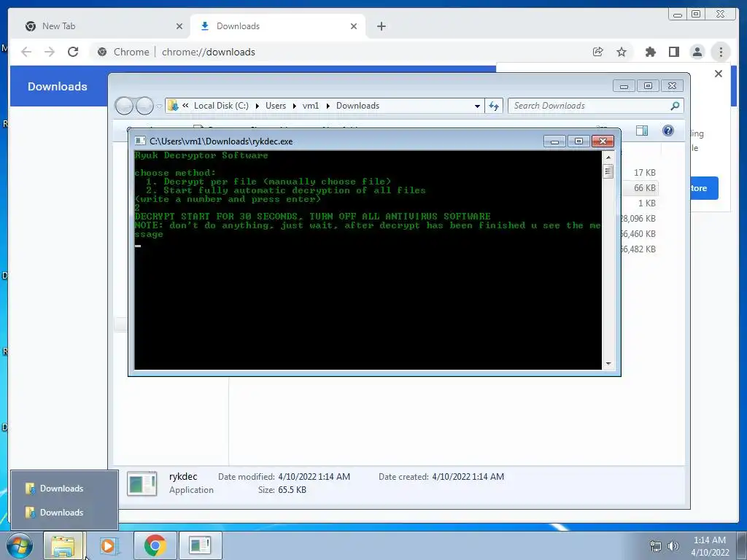Click Chrome's back navigation arrow

point(27,52)
